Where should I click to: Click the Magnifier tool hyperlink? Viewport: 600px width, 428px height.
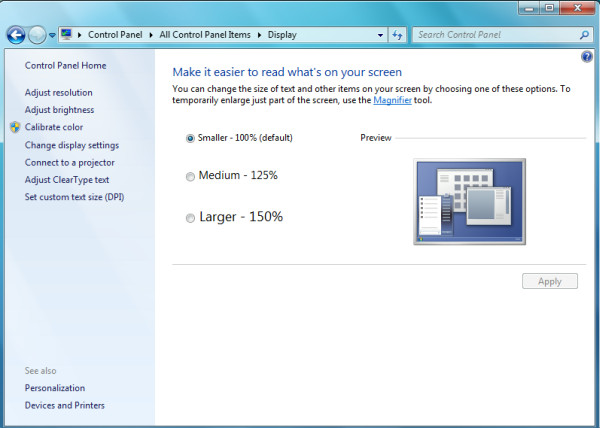pyautogui.click(x=392, y=100)
